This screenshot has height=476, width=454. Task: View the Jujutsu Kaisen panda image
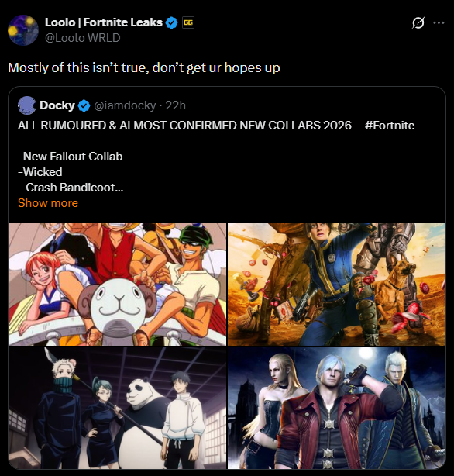coord(118,408)
